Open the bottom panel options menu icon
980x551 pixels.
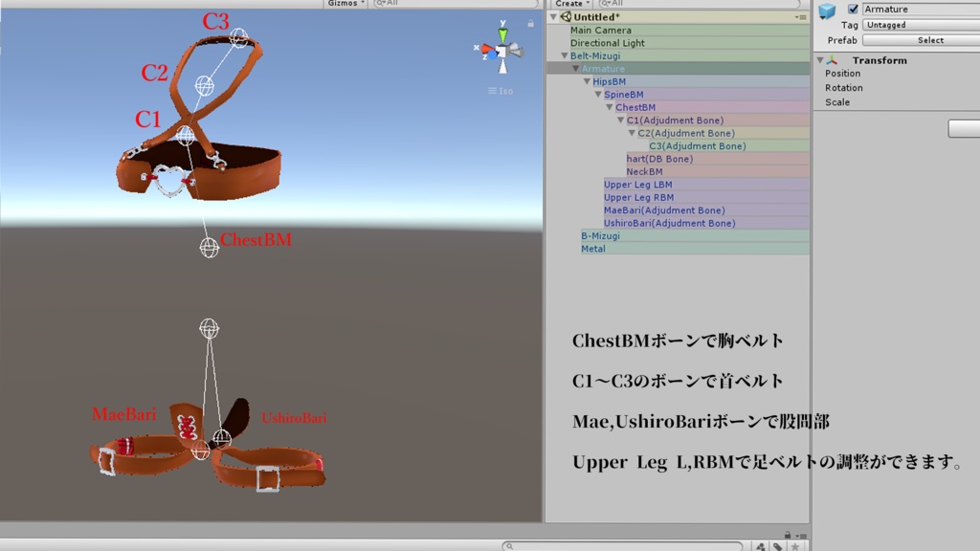pyautogui.click(x=803, y=536)
